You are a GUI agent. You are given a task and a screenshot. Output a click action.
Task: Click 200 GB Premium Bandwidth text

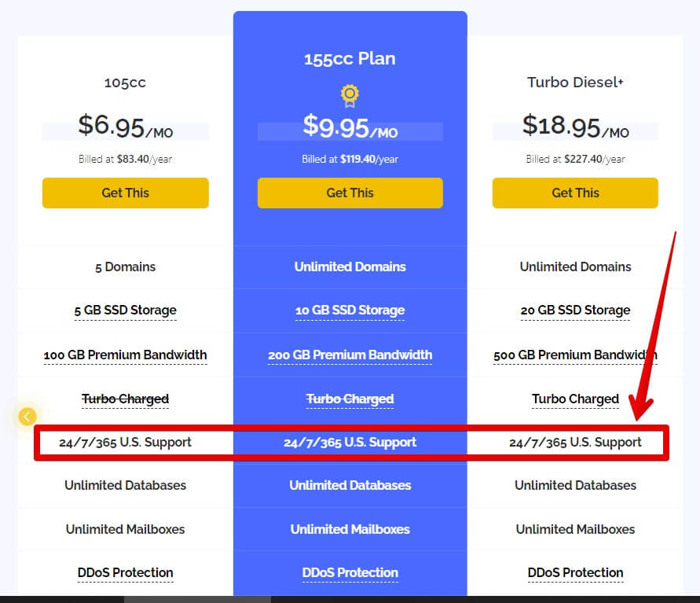[x=350, y=355]
